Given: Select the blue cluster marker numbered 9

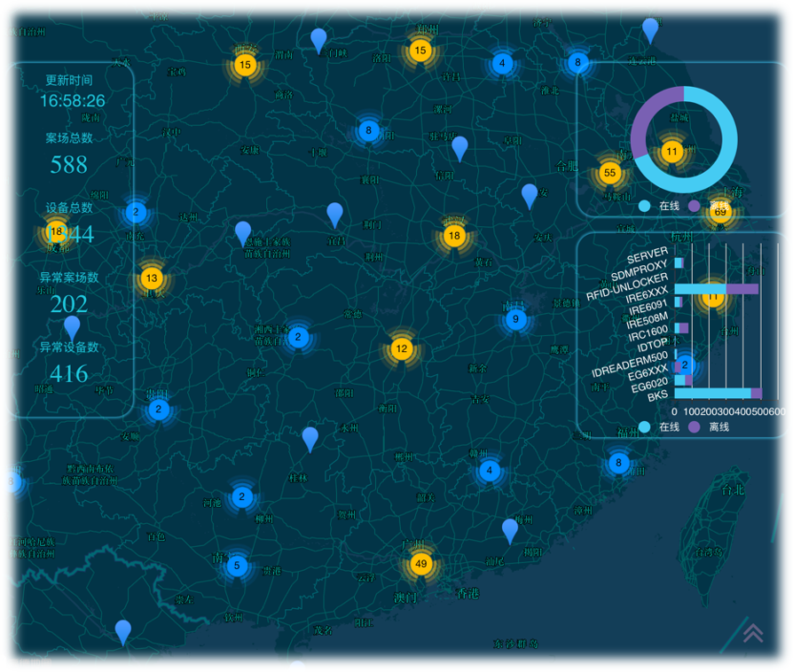Looking at the screenshot, I should pyautogui.click(x=515, y=319).
